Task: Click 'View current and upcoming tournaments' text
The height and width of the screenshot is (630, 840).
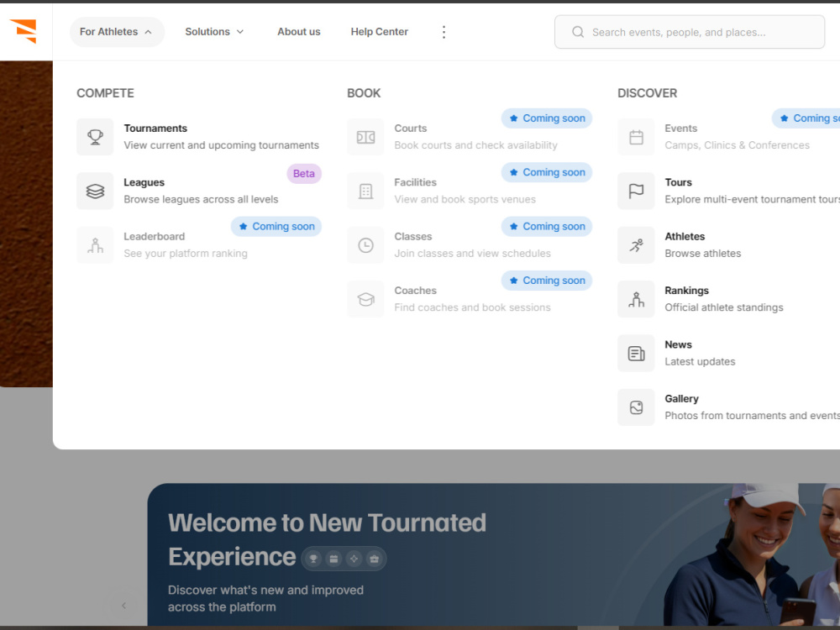Action: click(221, 145)
